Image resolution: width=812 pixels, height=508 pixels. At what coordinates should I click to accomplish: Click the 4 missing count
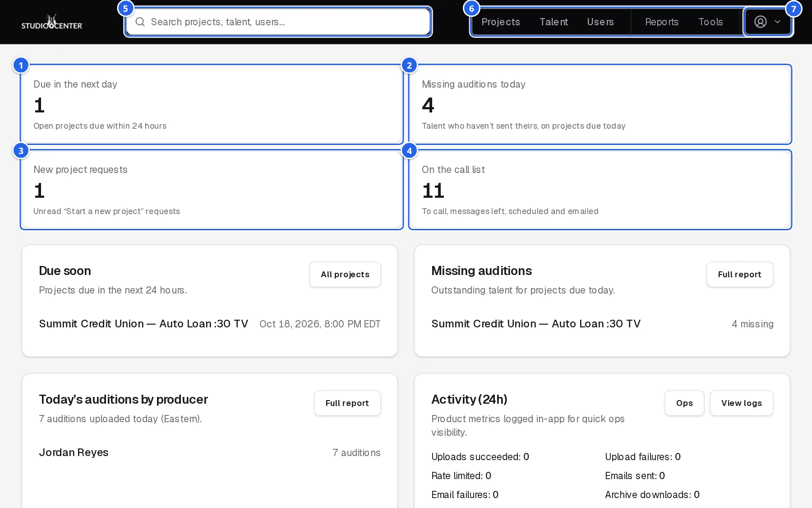coord(752,324)
